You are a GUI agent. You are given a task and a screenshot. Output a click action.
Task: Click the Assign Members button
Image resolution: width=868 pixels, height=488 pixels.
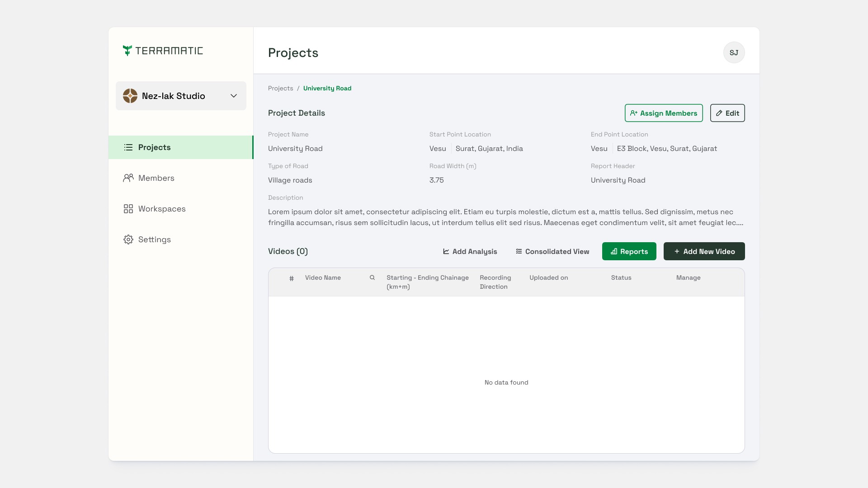(664, 113)
